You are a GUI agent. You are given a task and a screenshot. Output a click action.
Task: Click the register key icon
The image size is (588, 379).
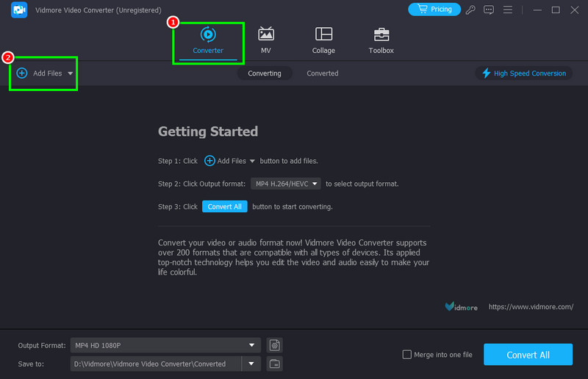coord(471,10)
